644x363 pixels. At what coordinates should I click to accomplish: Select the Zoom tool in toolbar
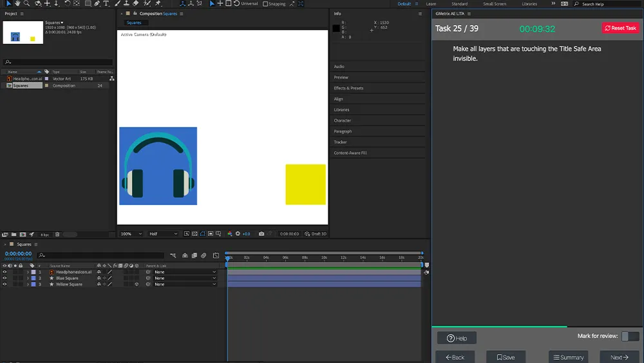pos(26,3)
